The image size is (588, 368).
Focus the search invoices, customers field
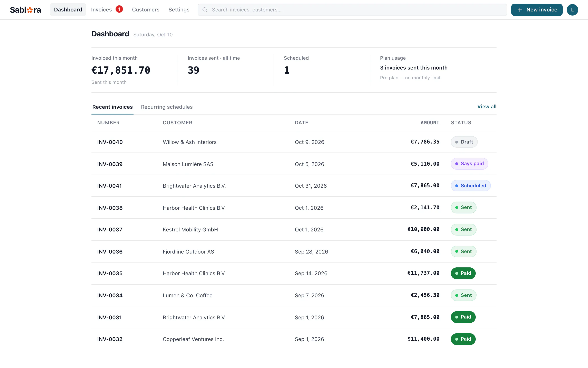pyautogui.click(x=352, y=10)
